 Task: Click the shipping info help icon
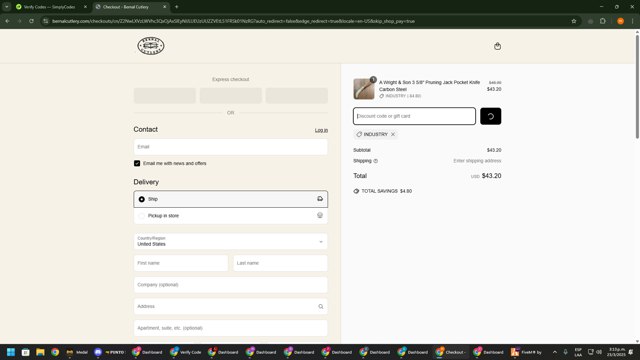[x=376, y=161]
